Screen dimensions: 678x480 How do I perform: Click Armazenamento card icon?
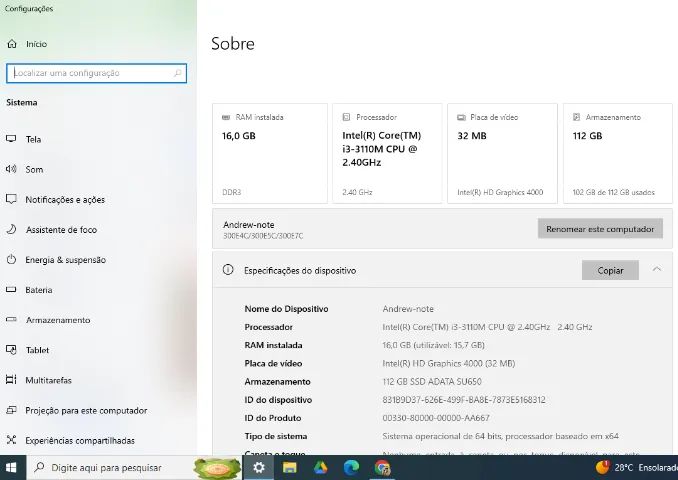pyautogui.click(x=576, y=117)
